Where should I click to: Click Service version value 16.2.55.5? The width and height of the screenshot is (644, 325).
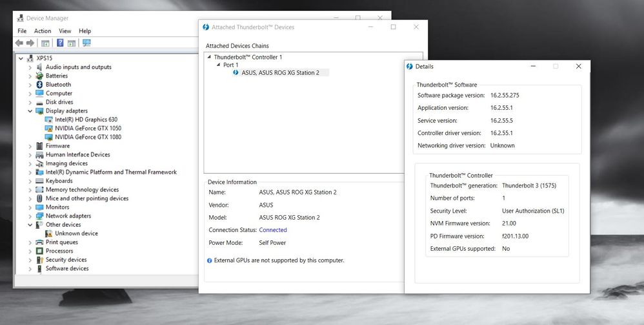click(501, 121)
